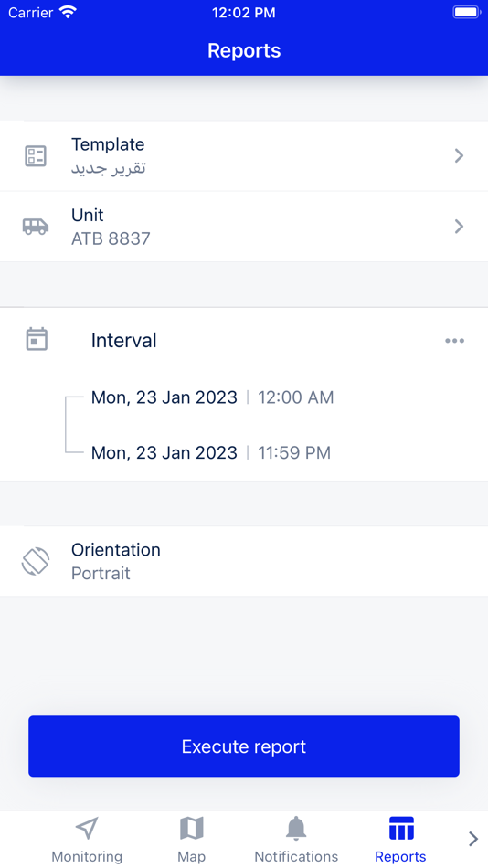Switch to the Notifications tab label
This screenshot has height=868, width=488.
tap(296, 856)
